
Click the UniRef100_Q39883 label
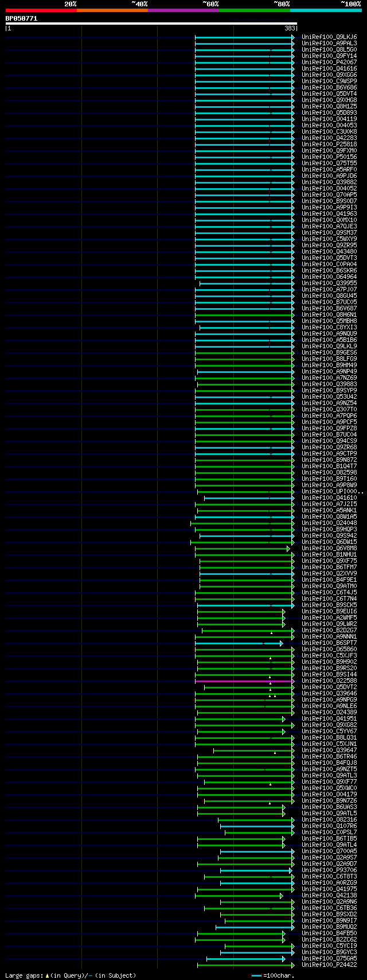click(x=329, y=384)
